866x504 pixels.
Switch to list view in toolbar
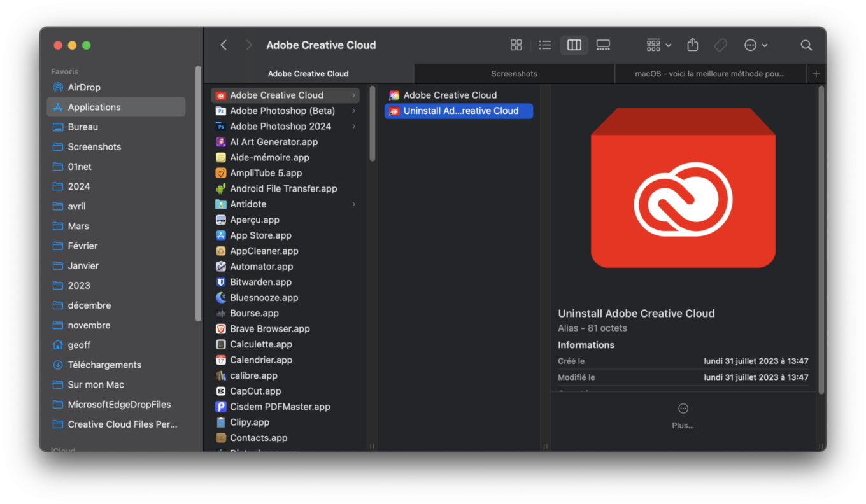point(545,45)
